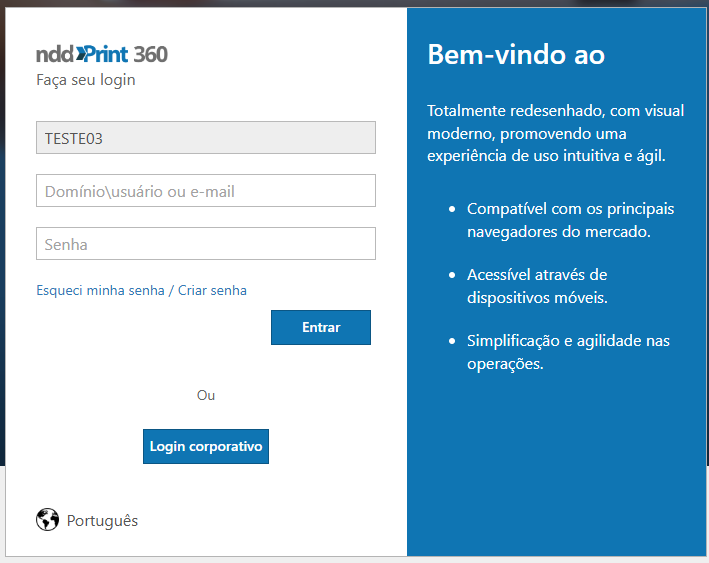The height and width of the screenshot is (563, 709).
Task: Focus the Domínio\usuário ou e-mail field
Action: [x=205, y=191]
